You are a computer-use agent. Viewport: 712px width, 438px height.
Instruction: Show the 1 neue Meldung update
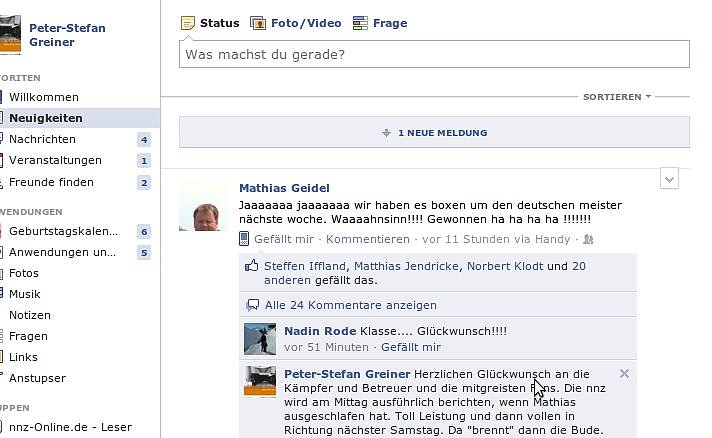point(434,132)
